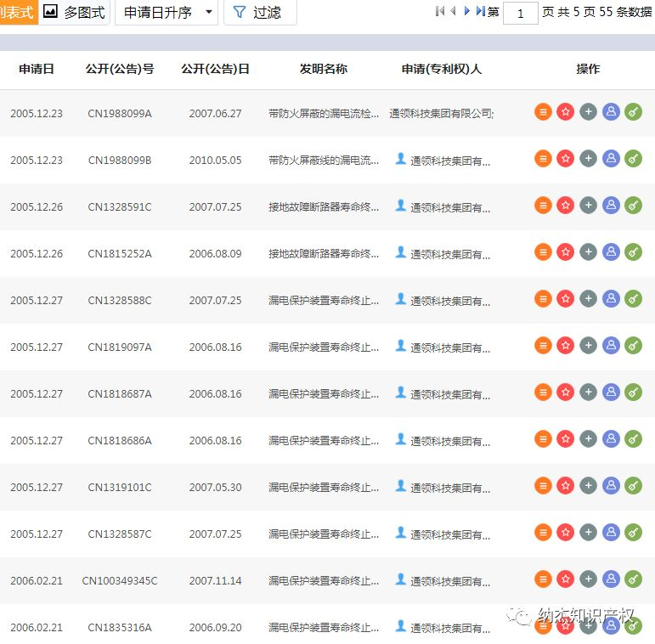Open publication number CN1988099A
This screenshot has height=644, width=655.
coord(120,114)
